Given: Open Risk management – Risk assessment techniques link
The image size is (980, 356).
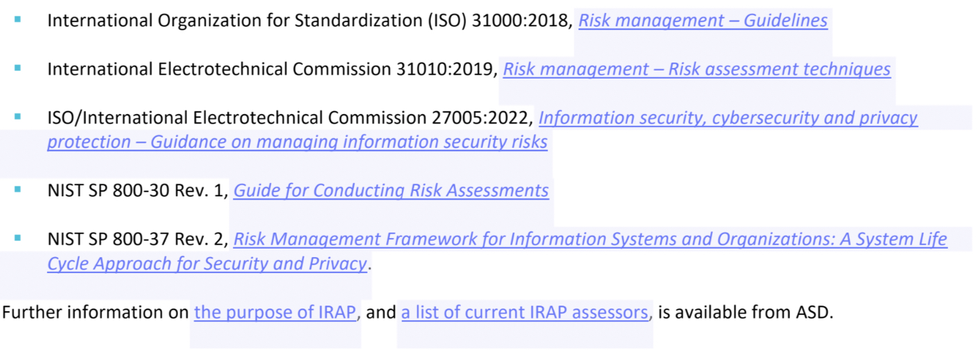Looking at the screenshot, I should (696, 69).
